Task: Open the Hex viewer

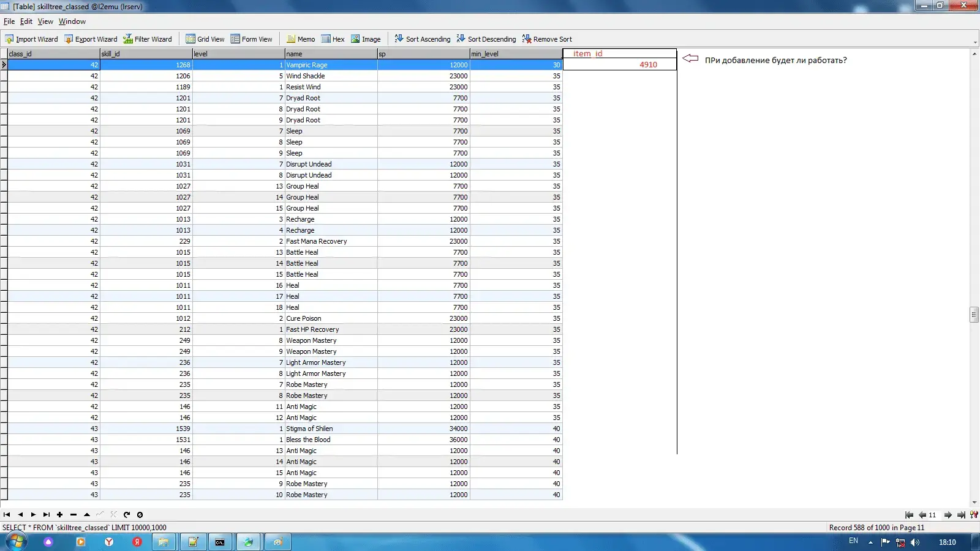Action: pos(333,39)
